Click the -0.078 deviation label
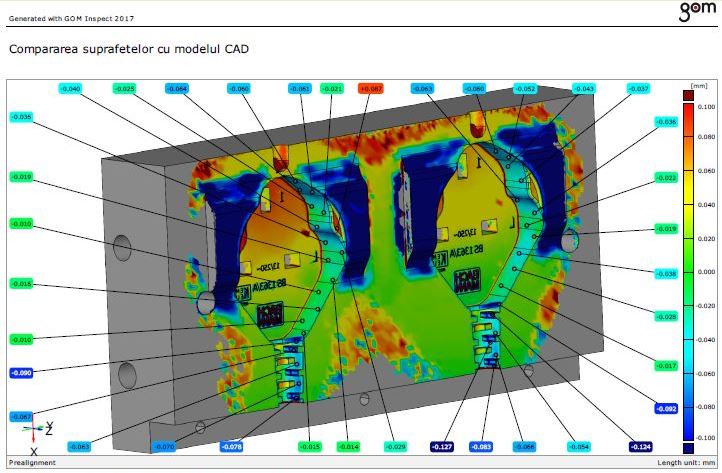The width and height of the screenshot is (722, 473). tap(231, 446)
